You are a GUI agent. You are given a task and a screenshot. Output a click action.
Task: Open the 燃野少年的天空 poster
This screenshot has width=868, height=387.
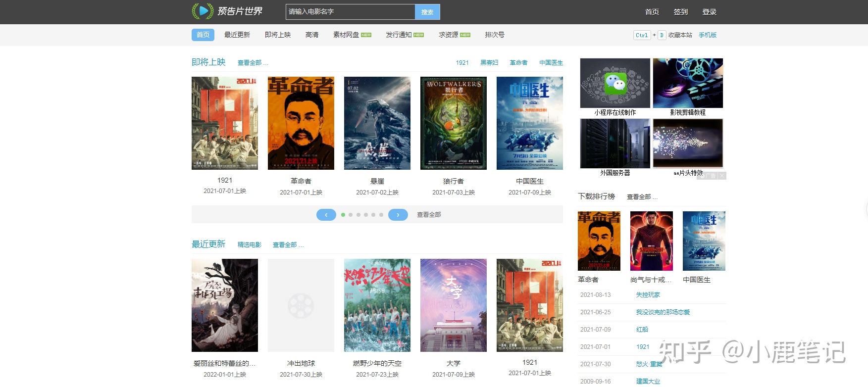click(377, 305)
